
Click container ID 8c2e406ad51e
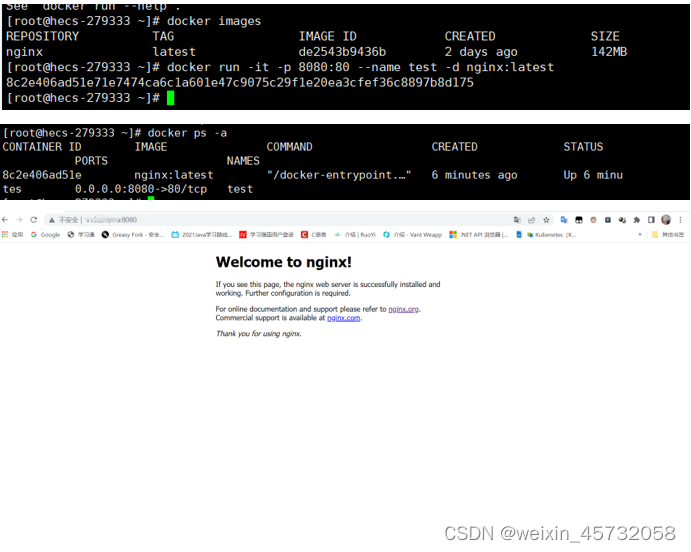42,175
